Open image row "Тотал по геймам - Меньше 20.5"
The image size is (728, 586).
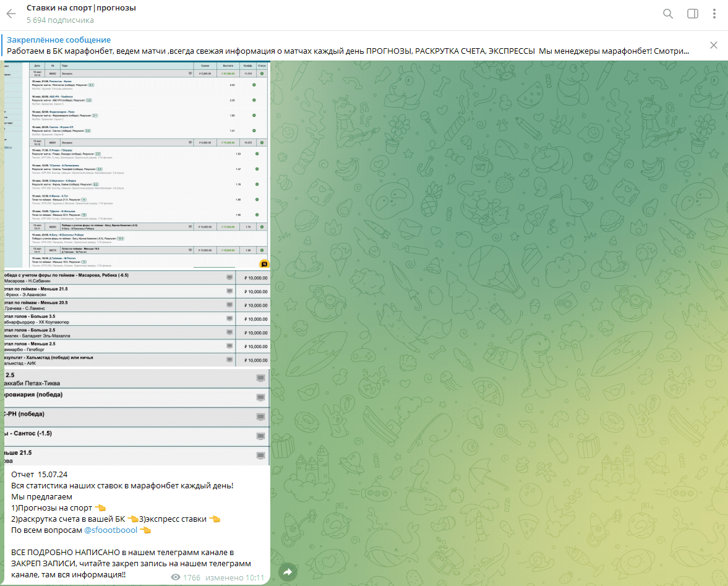click(x=136, y=305)
